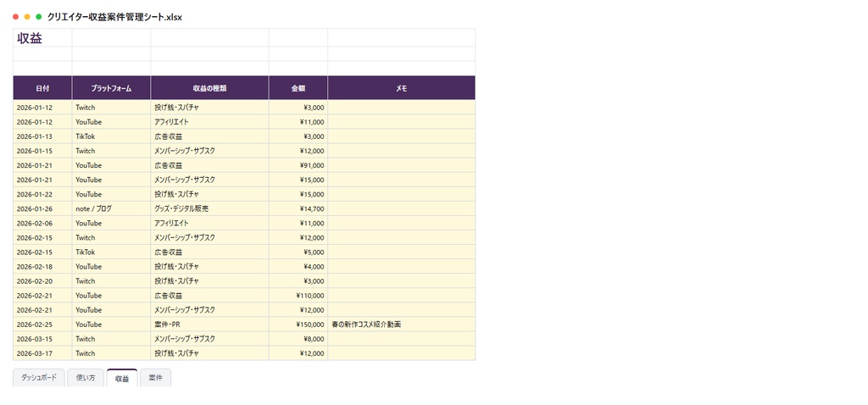
Task: Select the amount cell ¥8,000
Action: pyautogui.click(x=298, y=339)
